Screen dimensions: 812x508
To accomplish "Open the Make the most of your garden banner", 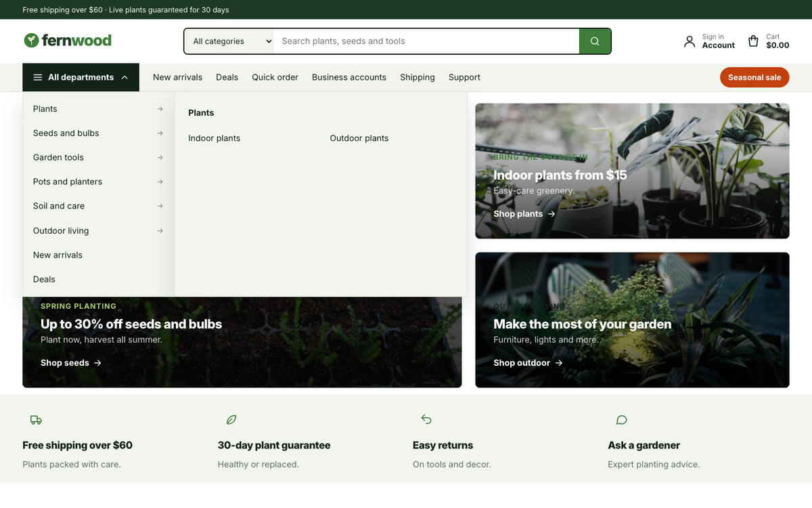I will click(x=632, y=320).
